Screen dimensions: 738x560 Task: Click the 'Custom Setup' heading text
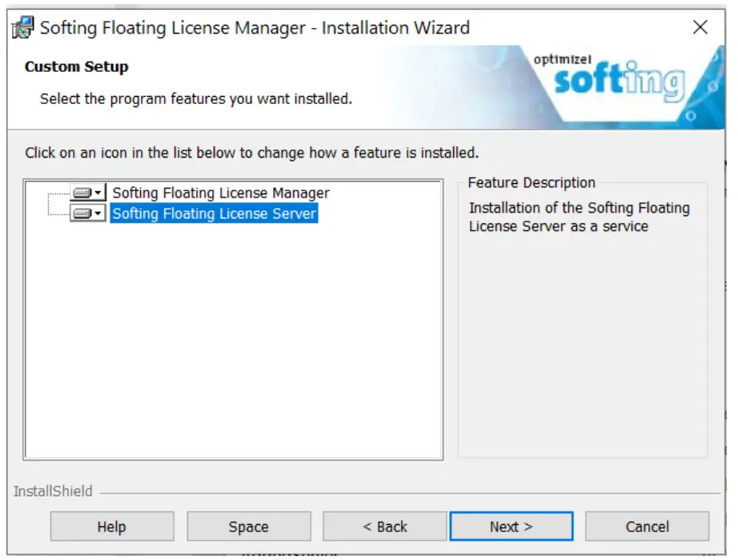point(76,67)
